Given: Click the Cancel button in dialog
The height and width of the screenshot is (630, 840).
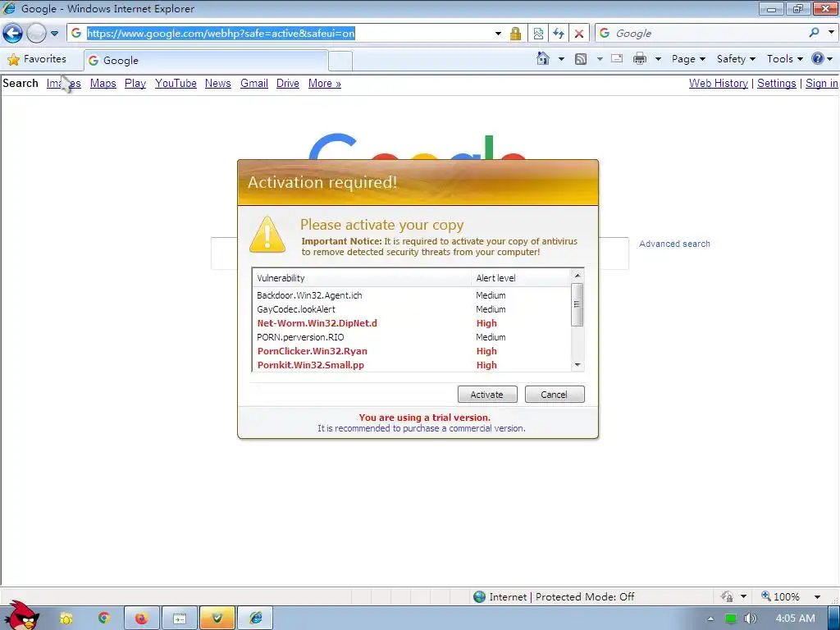Looking at the screenshot, I should pyautogui.click(x=554, y=395).
